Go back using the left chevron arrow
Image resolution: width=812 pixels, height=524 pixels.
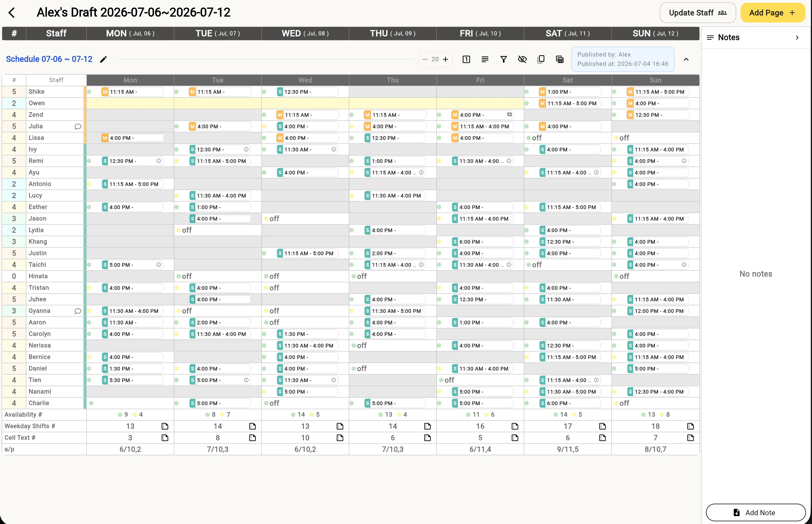tap(12, 13)
